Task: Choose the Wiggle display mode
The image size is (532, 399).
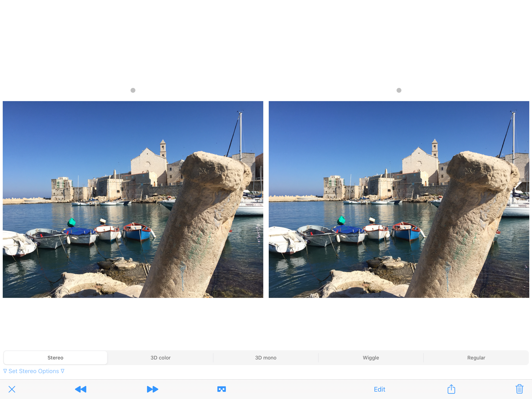Action: click(371, 358)
